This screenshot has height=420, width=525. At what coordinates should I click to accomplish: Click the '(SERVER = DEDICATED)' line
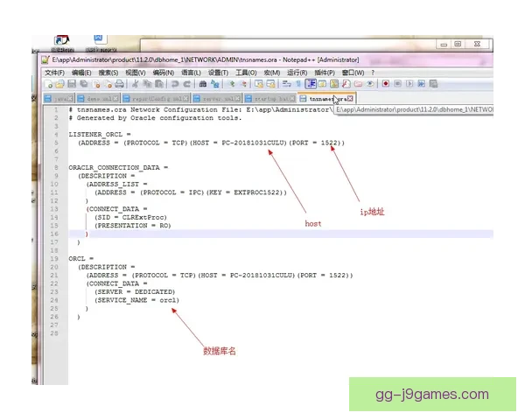pos(135,291)
